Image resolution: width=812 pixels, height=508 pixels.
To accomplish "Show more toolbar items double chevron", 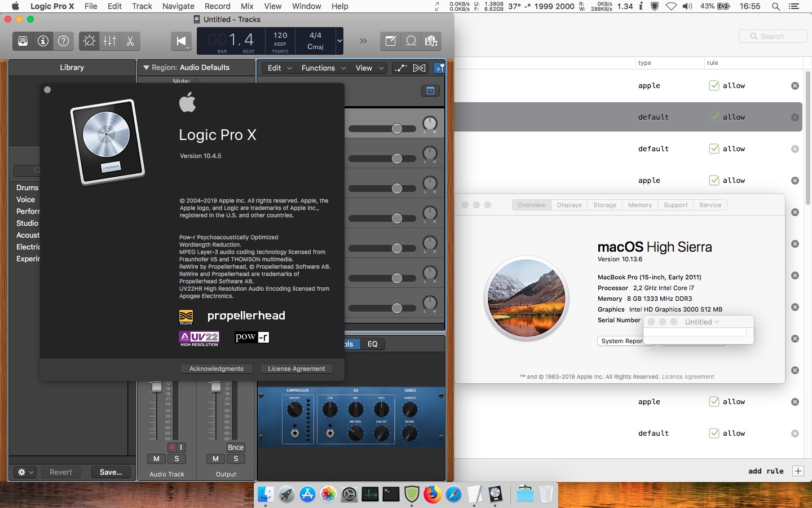I will (x=363, y=41).
